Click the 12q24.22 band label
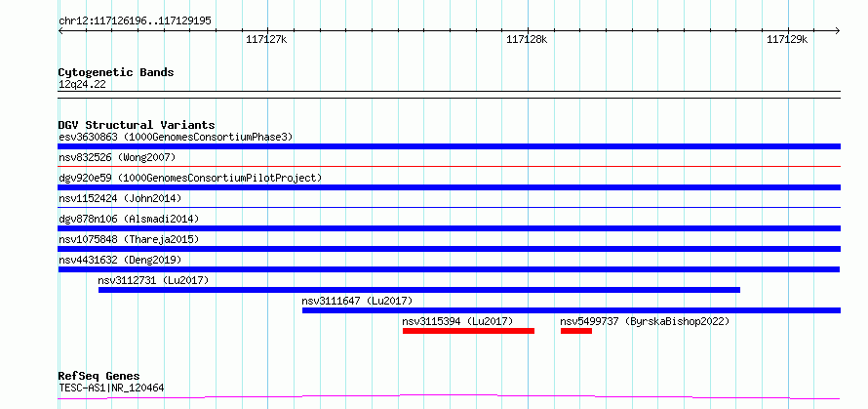This screenshot has height=409, width=868. click(82, 85)
